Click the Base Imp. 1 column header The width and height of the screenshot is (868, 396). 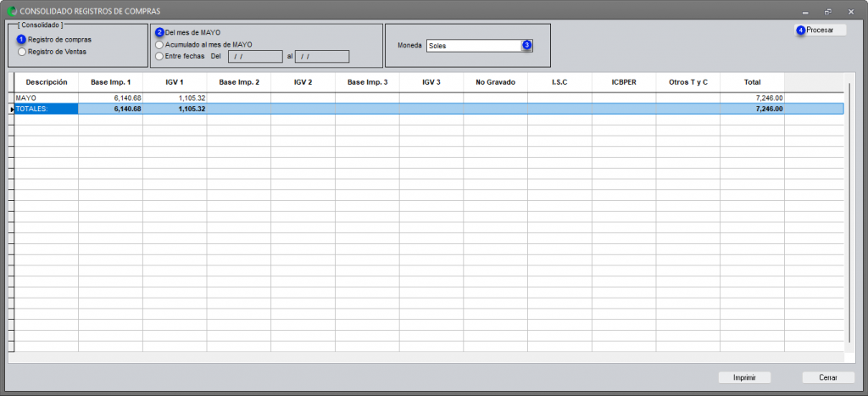111,82
